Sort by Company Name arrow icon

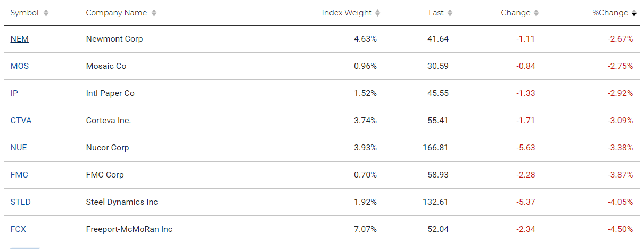[154, 13]
